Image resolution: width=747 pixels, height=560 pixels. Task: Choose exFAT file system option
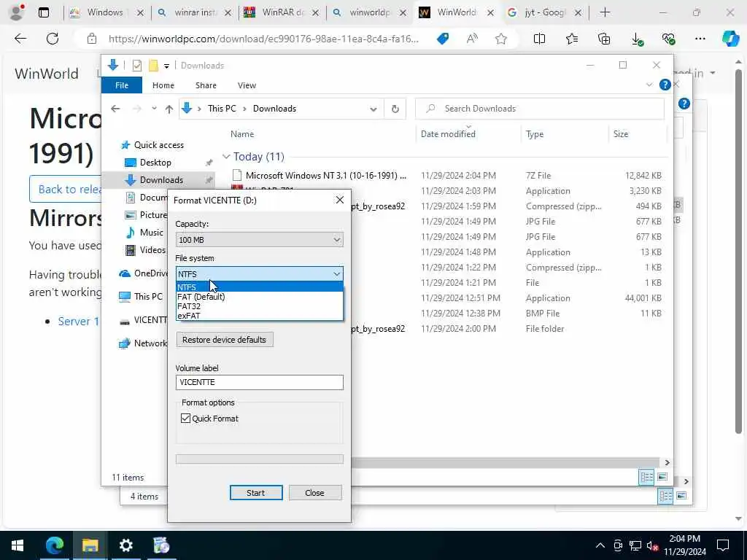[x=259, y=316]
